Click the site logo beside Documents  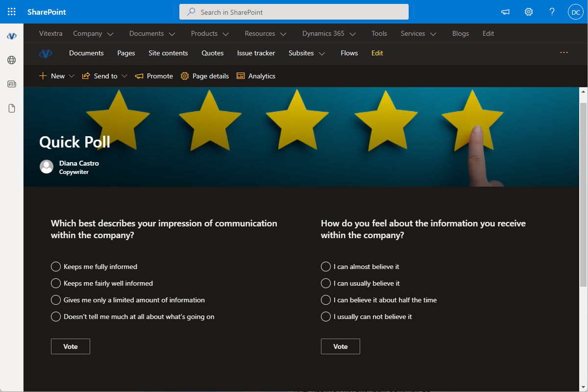coord(46,53)
